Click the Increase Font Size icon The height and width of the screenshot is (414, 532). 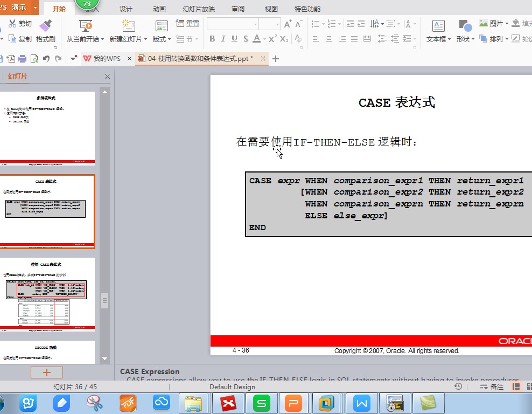point(288,24)
